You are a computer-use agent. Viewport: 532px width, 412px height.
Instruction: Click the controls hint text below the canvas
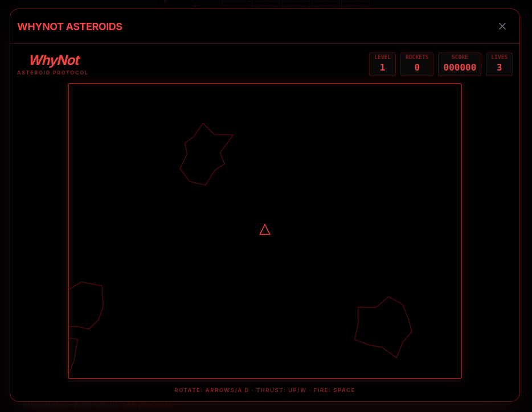[x=265, y=390]
